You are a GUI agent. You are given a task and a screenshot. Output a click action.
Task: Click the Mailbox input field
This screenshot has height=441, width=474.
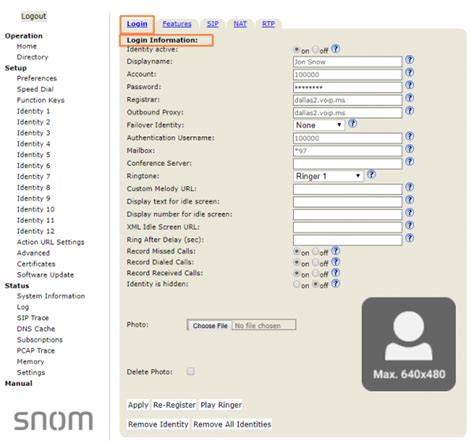click(x=348, y=151)
